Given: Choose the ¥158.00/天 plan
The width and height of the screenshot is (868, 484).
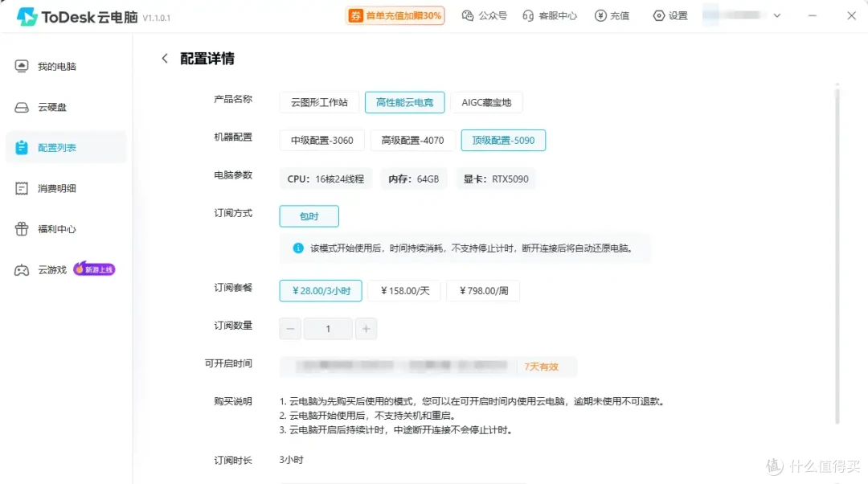Looking at the screenshot, I should tap(404, 291).
